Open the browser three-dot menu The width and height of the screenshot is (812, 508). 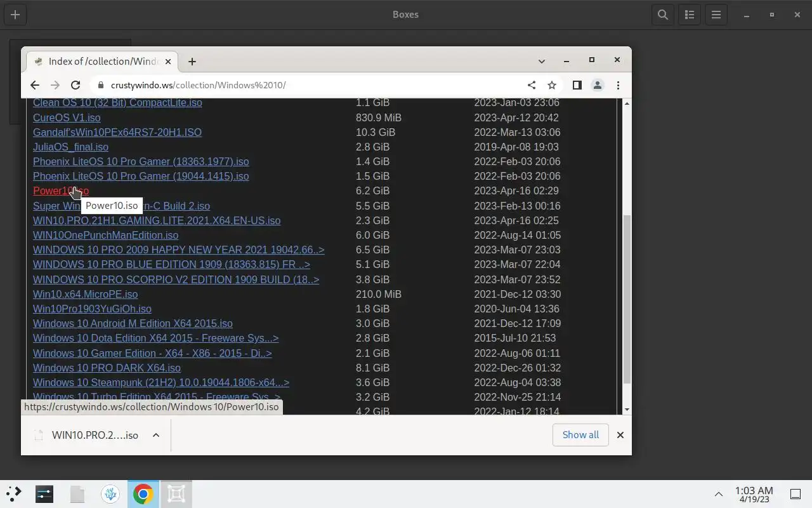618,85
